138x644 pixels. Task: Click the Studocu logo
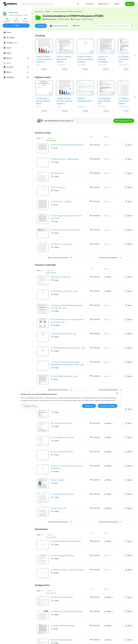10,4
